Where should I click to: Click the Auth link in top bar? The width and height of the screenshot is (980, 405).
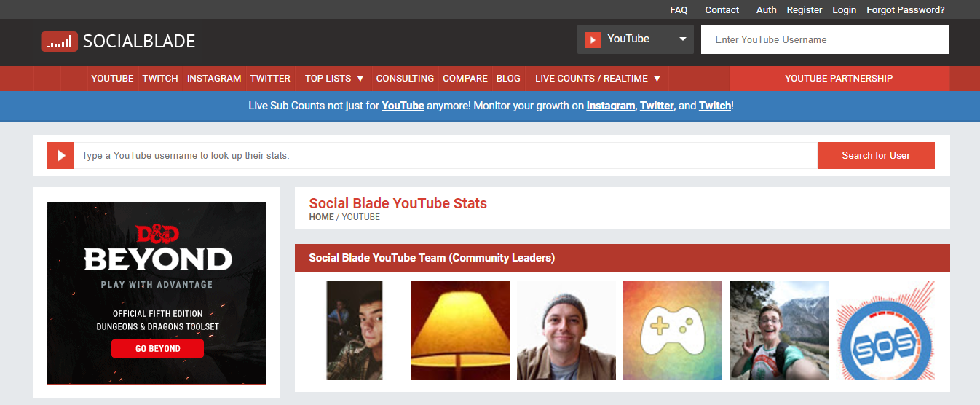tap(766, 10)
